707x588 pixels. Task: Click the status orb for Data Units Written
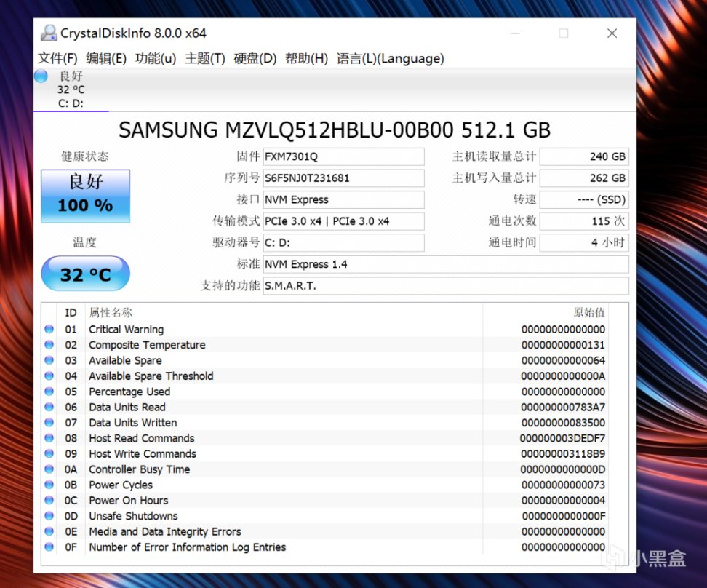point(49,422)
